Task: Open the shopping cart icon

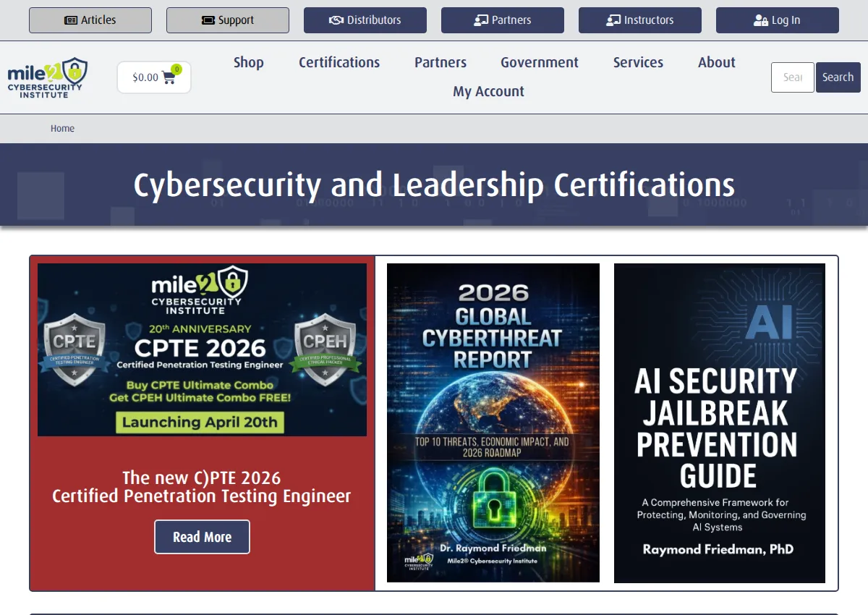Action: tap(169, 77)
